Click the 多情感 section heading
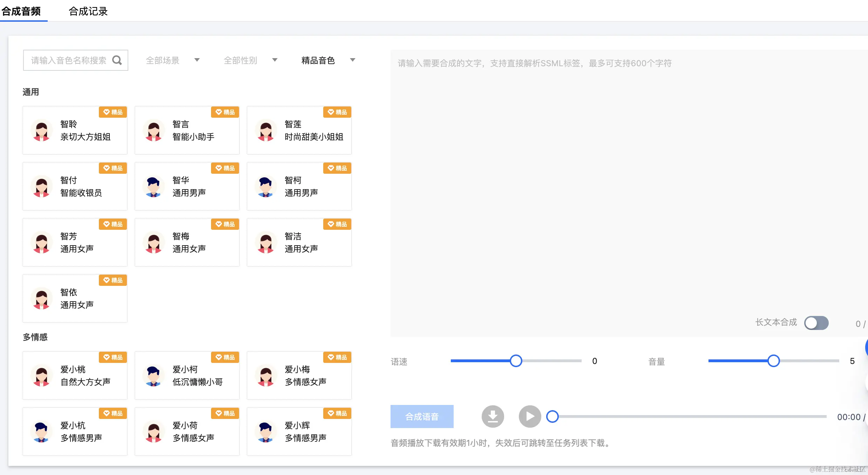 (35, 337)
